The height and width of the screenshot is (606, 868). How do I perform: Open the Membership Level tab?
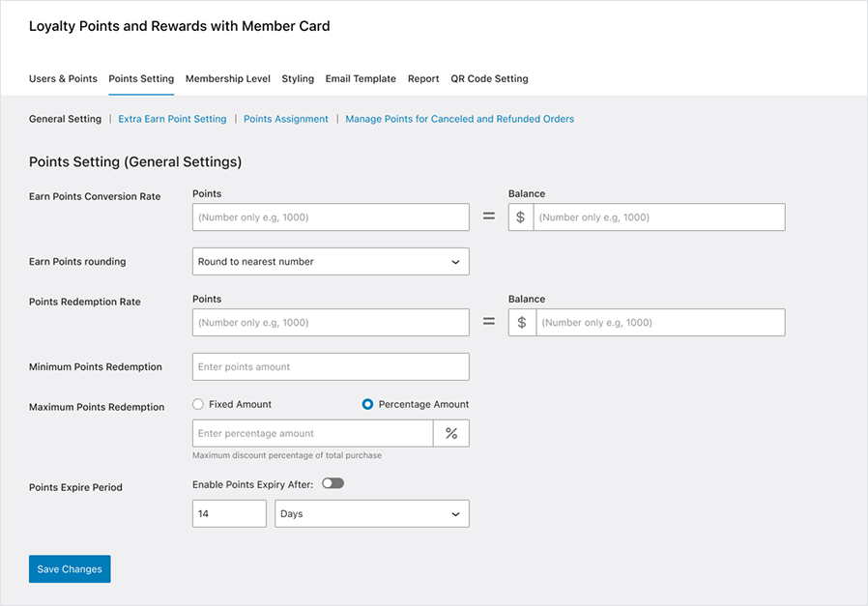tap(228, 79)
